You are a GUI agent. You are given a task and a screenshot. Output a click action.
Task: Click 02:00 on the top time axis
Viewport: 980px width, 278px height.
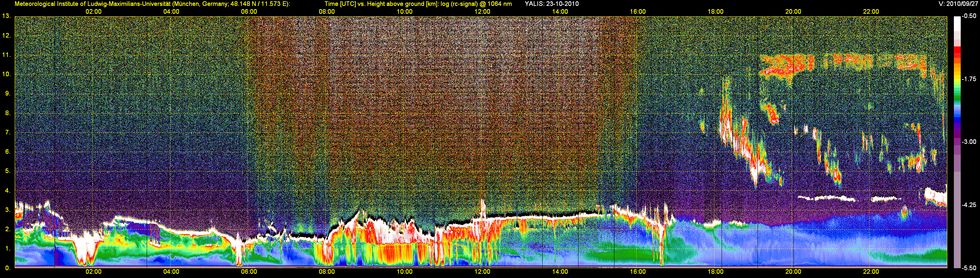click(93, 11)
